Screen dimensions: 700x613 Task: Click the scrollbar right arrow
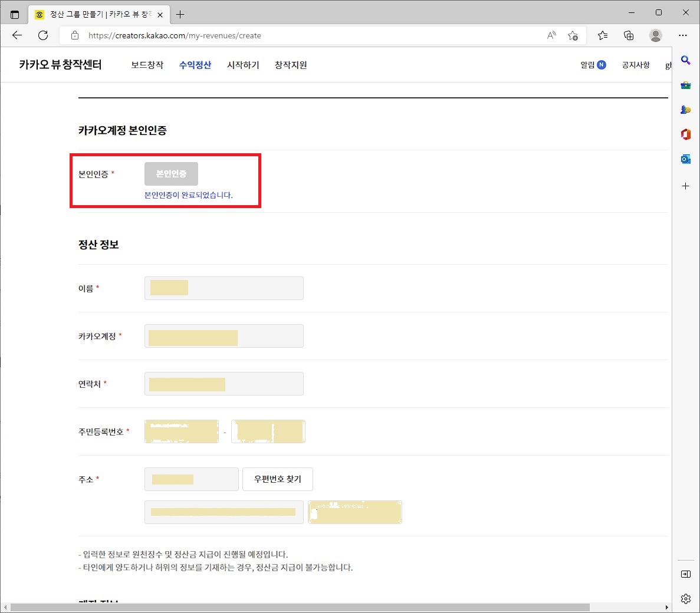coord(666,608)
